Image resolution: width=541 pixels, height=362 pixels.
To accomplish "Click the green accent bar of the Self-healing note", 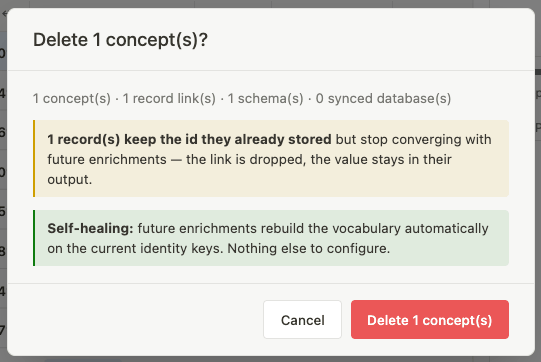I will pos(34,238).
